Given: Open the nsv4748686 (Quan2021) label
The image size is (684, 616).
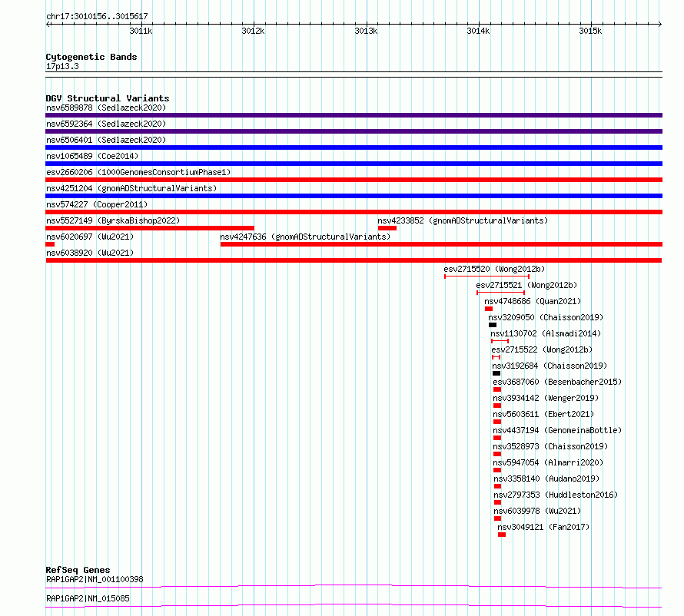Looking at the screenshot, I should pyautogui.click(x=533, y=301).
